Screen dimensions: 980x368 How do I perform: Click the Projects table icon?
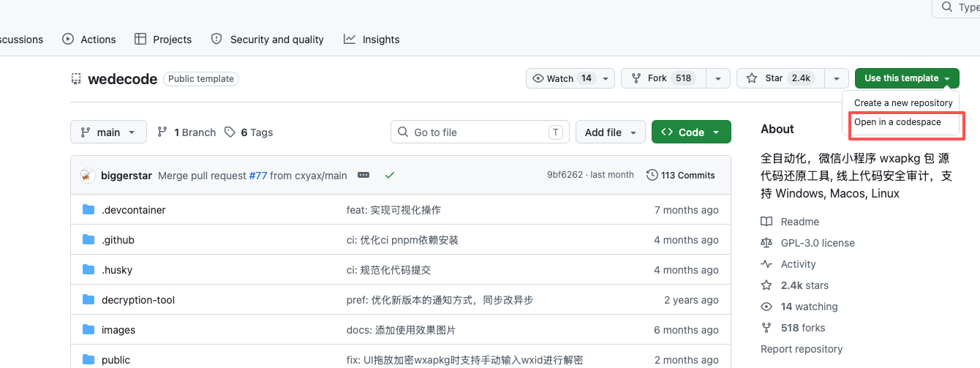point(140,40)
